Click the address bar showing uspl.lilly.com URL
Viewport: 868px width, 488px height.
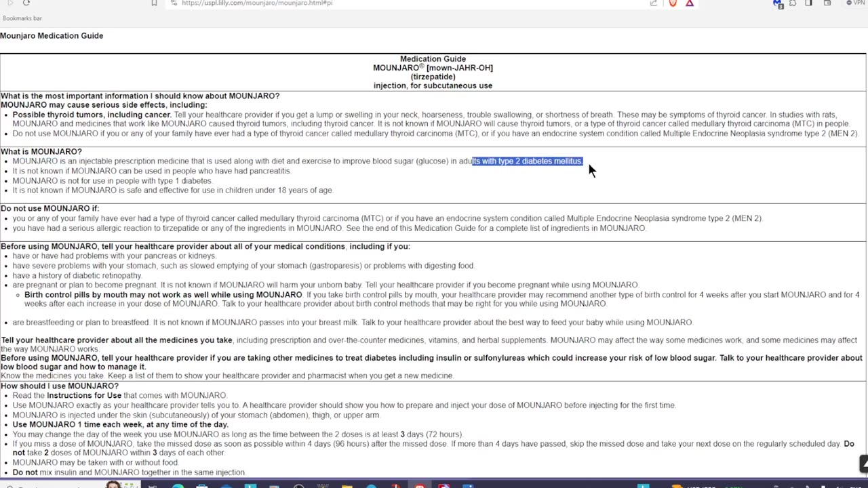(407, 3)
